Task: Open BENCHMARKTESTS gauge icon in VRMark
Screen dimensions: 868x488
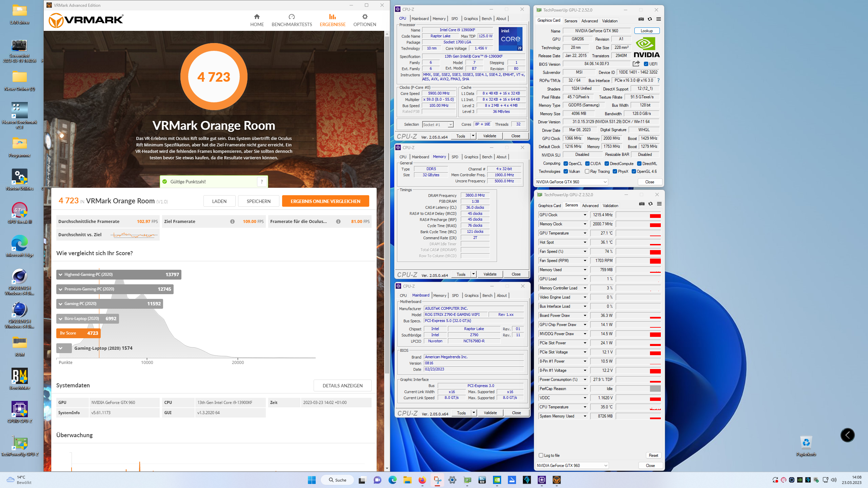Action: click(292, 17)
